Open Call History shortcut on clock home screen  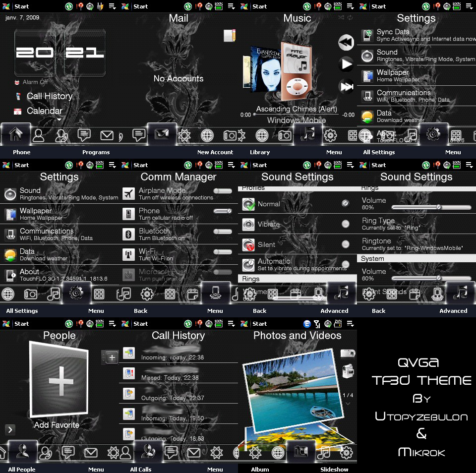point(44,96)
